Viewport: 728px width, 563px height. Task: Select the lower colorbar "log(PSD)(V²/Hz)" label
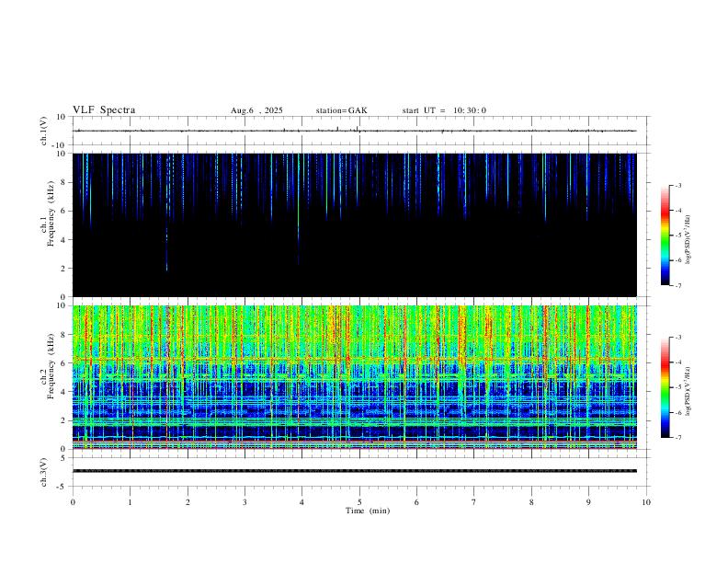point(688,391)
